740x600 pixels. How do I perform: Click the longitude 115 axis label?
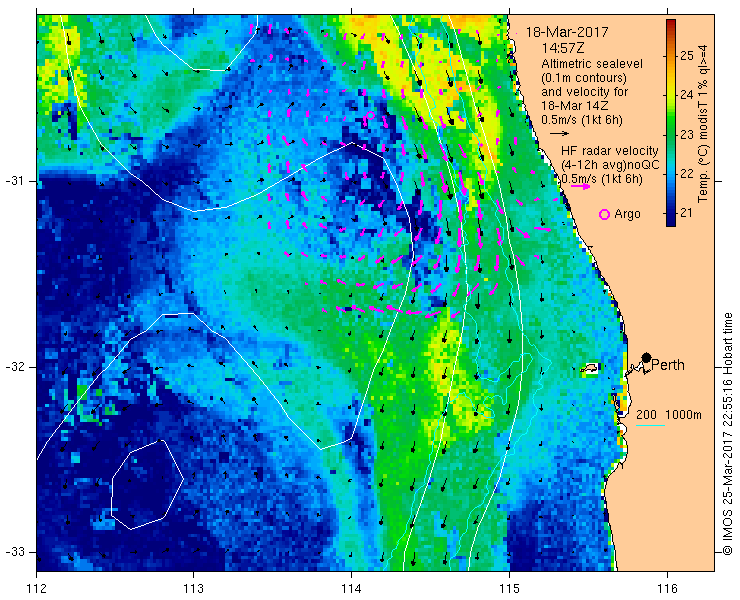[x=509, y=589]
